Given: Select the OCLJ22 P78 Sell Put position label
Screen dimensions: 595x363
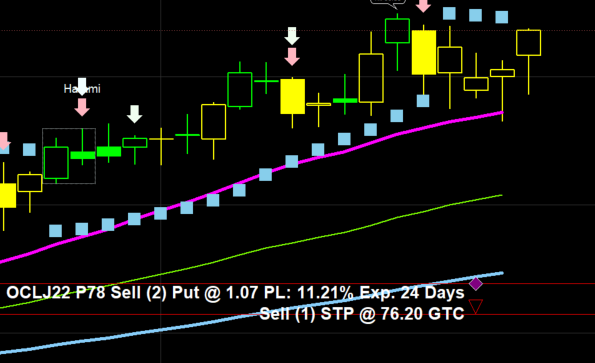Looking at the screenshot, I should tap(235, 293).
